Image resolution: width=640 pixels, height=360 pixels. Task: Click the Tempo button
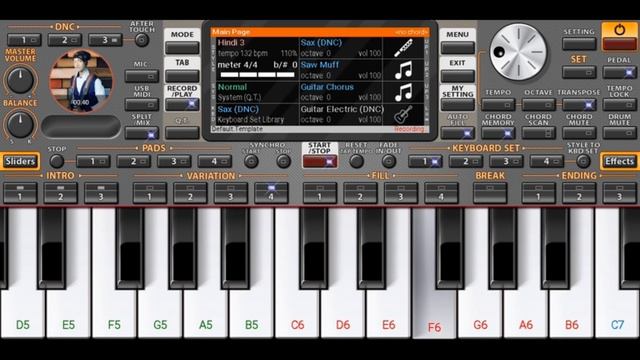pos(498,105)
